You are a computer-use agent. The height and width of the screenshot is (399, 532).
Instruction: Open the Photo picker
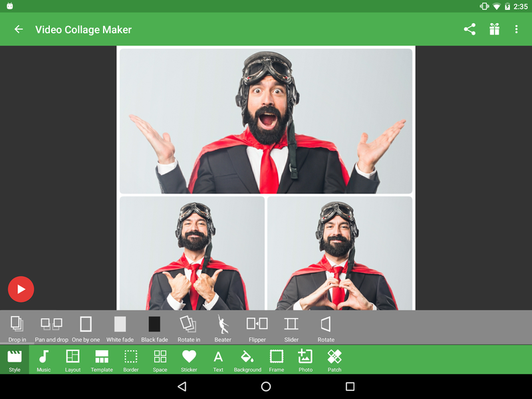tap(305, 360)
